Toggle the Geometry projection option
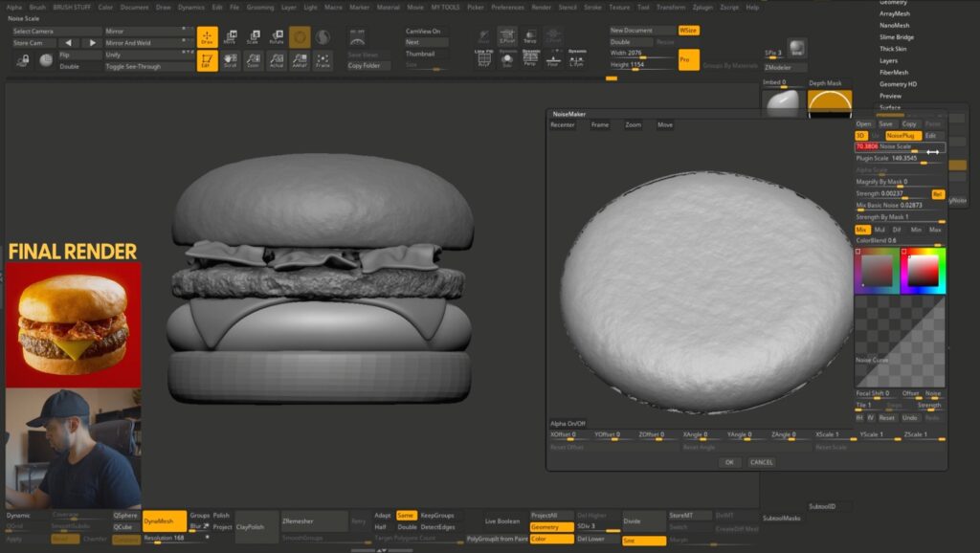Screen dimensions: 980x553 click(551, 527)
